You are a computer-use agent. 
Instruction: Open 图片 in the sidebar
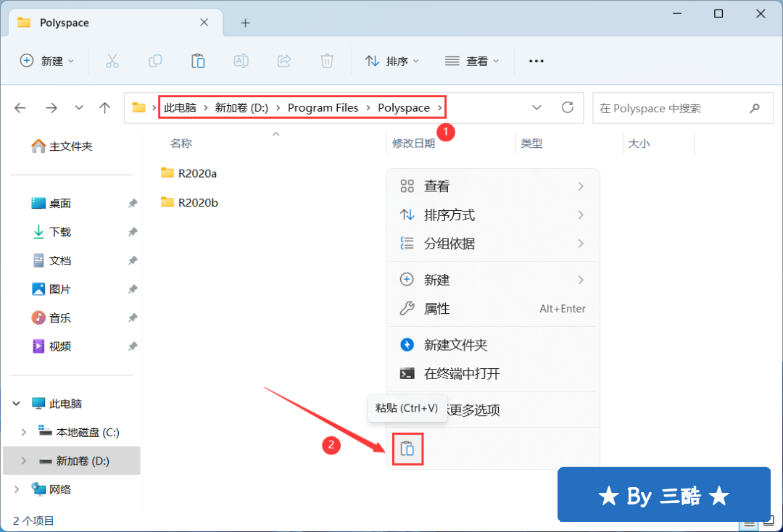pyautogui.click(x=51, y=289)
